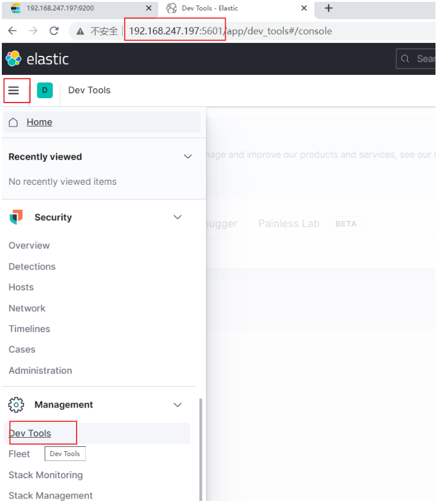Click the Security section heading
Screen dimensions: 441x504
53,217
